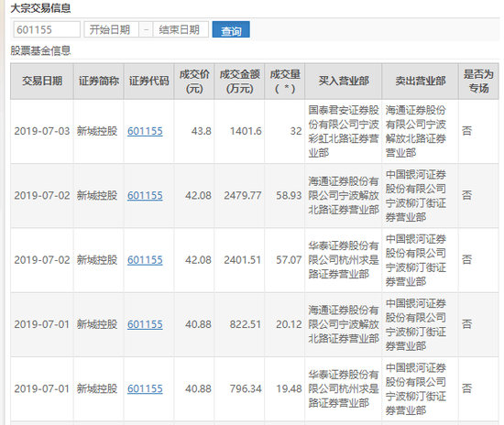Click the 成交价(元) column header
Screen dimensions: 504x425
point(194,81)
